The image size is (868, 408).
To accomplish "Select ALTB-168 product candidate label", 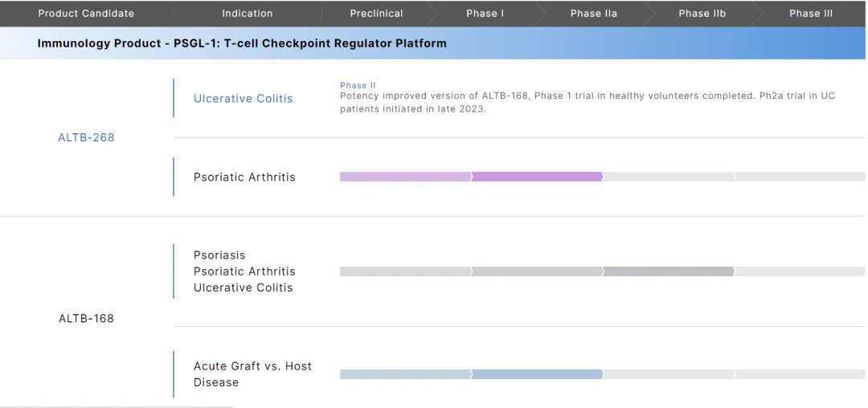I will [x=86, y=319].
